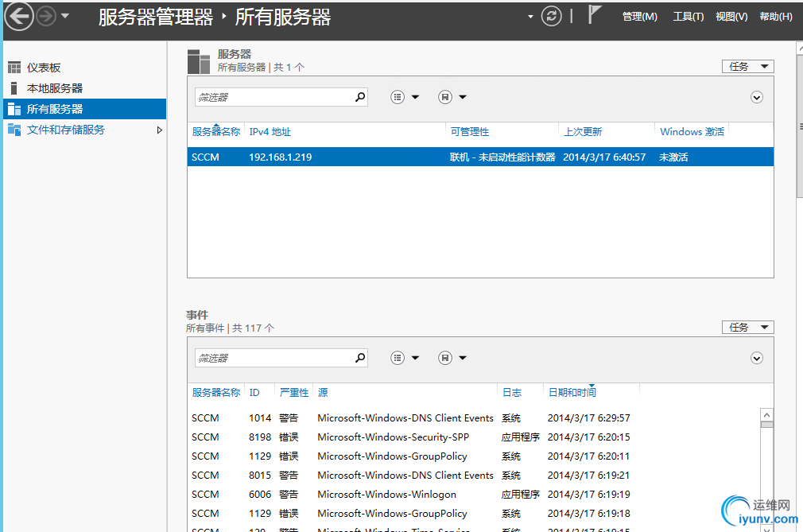
Task: Sort servers by IPv4 地址 column header
Action: (x=270, y=132)
